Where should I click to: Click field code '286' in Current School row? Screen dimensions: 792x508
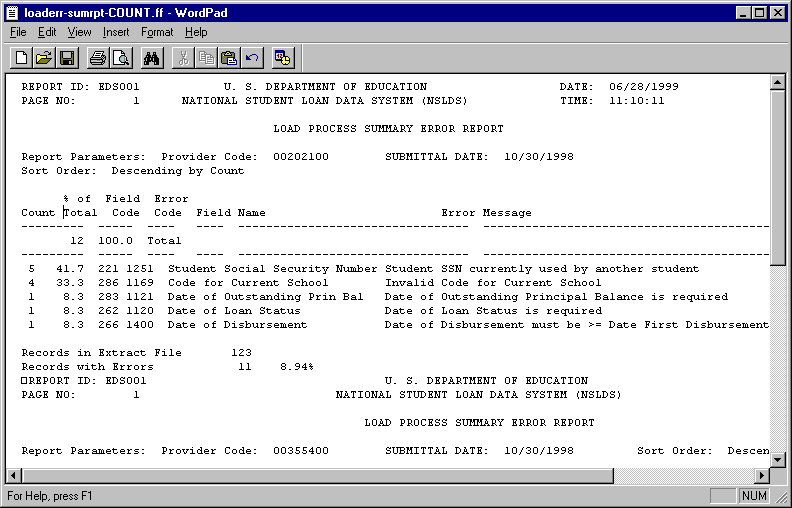coord(109,283)
